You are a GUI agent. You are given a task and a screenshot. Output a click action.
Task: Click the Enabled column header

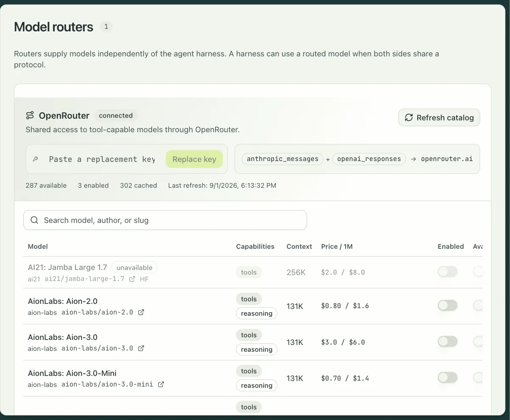click(451, 246)
